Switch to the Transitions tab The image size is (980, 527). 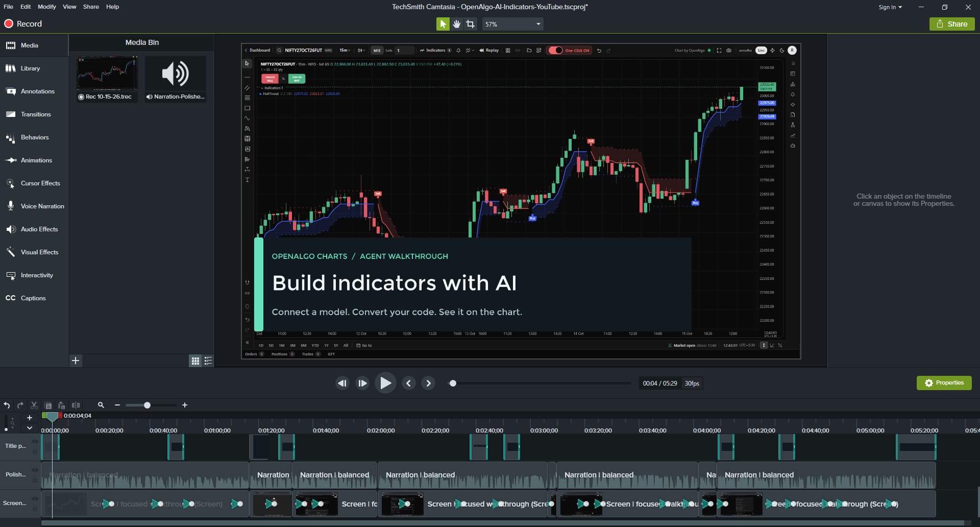(34, 114)
